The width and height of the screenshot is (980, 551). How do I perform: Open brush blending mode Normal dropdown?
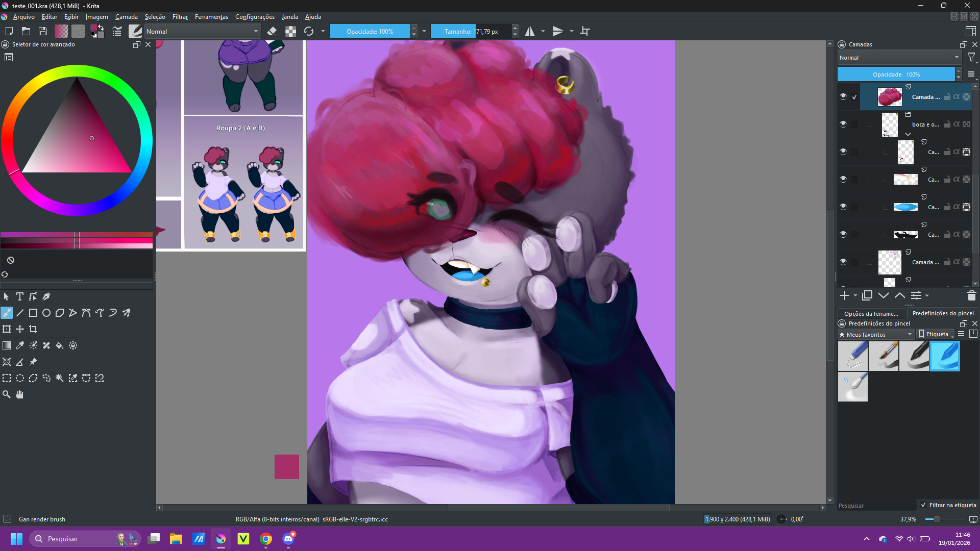(202, 31)
